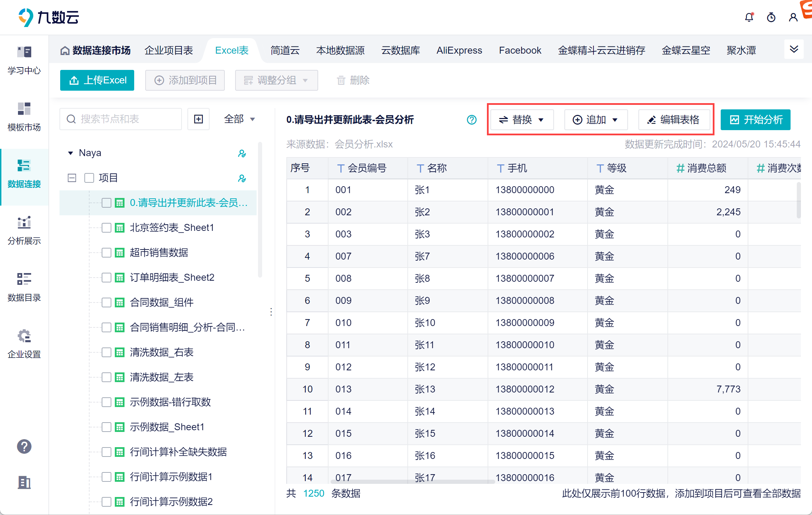The width and height of the screenshot is (812, 515).
Task: Go to 模板市场 sidebar section
Action: 24,117
